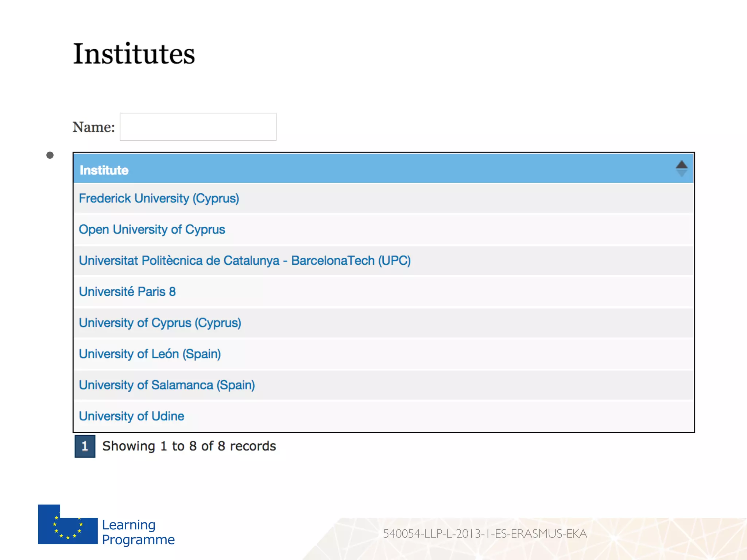Open University of Cyprus (Cyprus) link
Screen dimensions: 747x560
pyautogui.click(x=160, y=323)
